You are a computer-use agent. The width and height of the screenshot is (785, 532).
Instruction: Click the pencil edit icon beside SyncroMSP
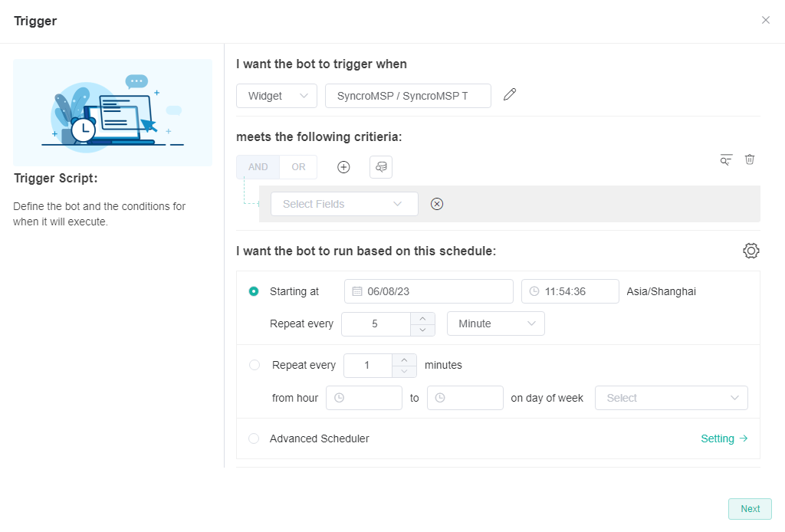click(510, 95)
